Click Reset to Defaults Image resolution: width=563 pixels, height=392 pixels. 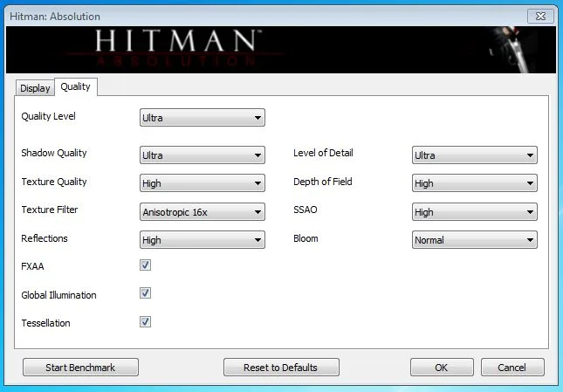click(281, 368)
